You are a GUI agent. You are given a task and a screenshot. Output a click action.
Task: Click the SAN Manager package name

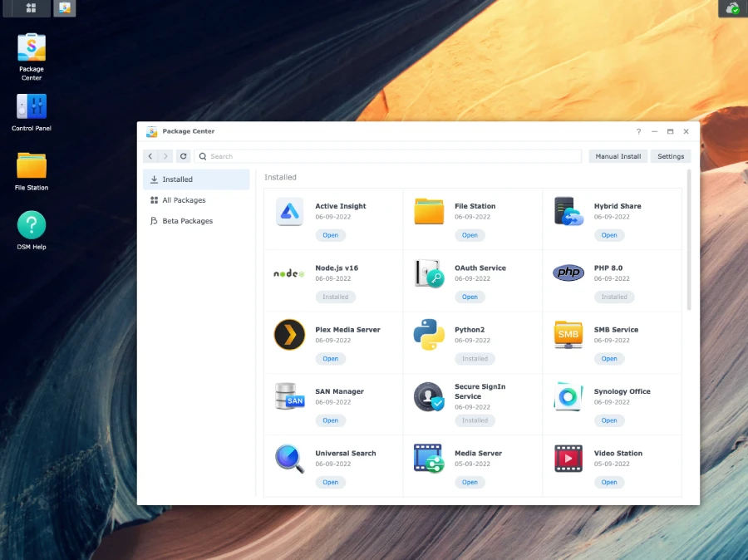click(x=339, y=391)
